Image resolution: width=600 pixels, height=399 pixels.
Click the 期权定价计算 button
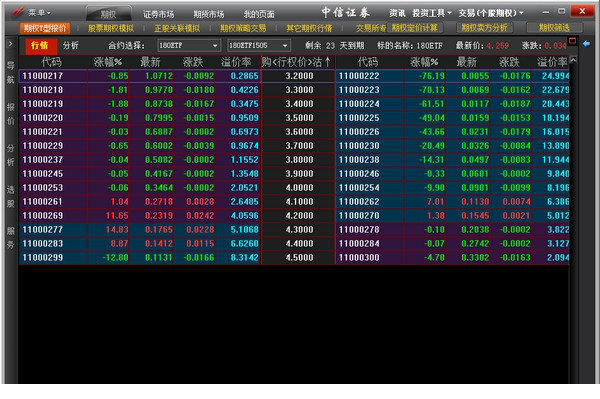tap(415, 28)
